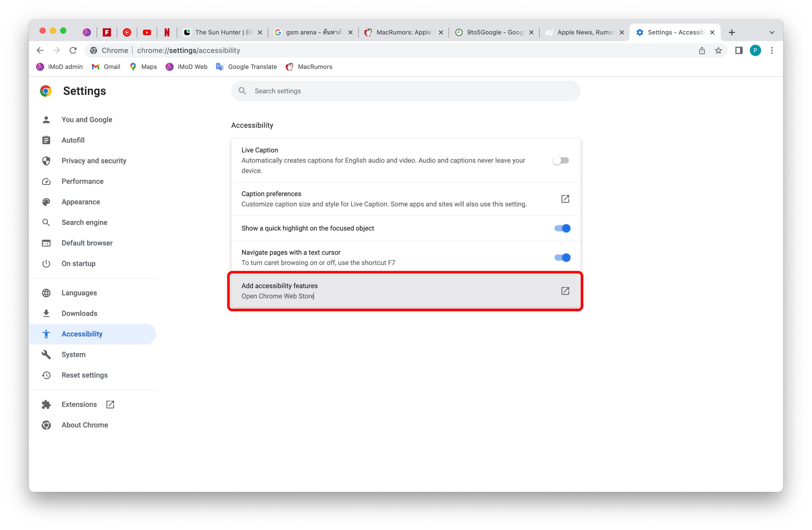Viewport: 812px width, 530px height.
Task: Open Chrome three-dot menu
Action: (772, 50)
